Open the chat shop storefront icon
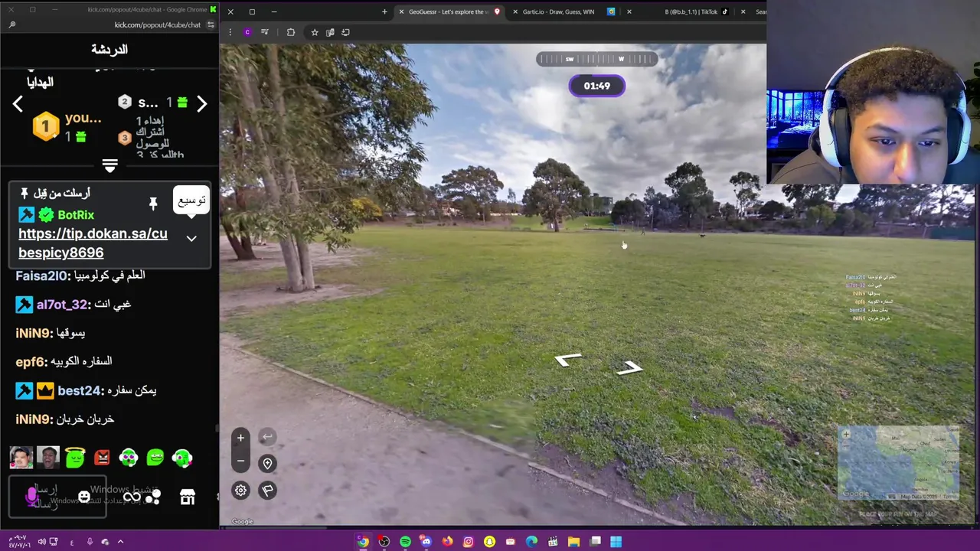 tap(187, 497)
